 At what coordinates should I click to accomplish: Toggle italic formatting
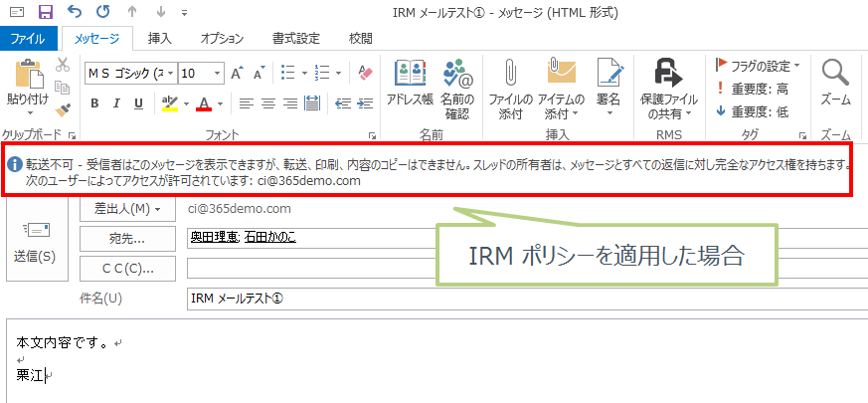point(116,103)
